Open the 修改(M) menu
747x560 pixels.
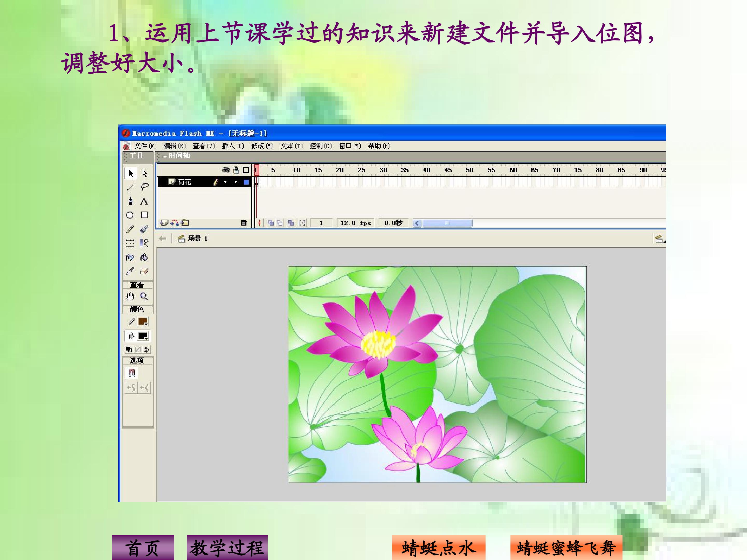coord(262,146)
